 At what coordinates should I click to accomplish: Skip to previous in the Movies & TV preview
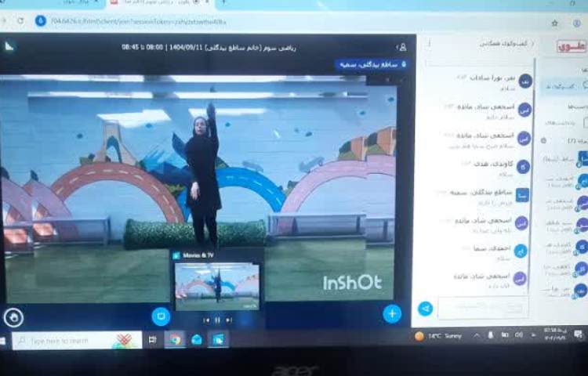coord(206,320)
